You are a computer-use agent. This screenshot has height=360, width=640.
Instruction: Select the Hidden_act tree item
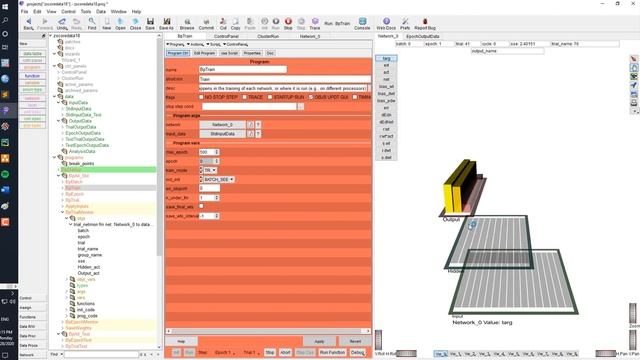89,267
